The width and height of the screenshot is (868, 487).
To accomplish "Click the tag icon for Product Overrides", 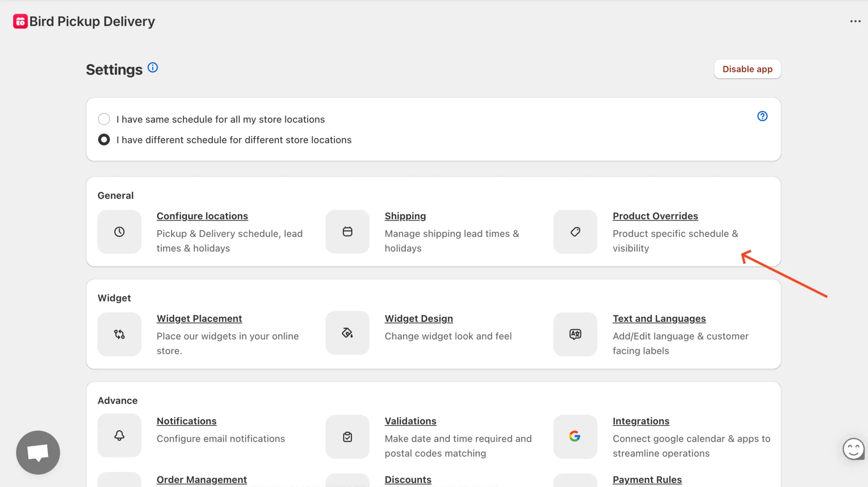I will (x=575, y=232).
